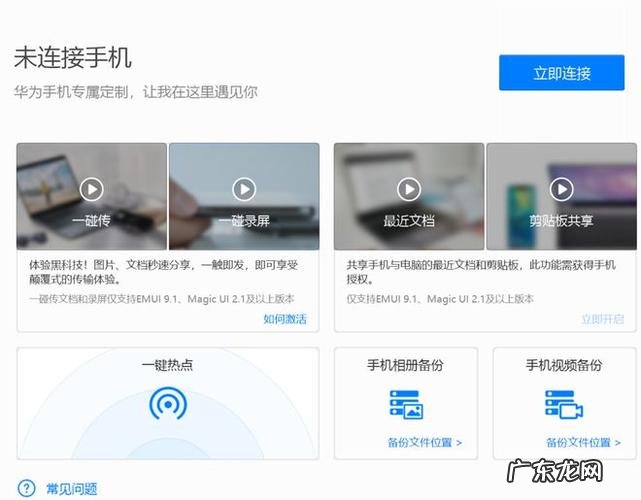Select the 手机相册备份 card title

(406, 365)
